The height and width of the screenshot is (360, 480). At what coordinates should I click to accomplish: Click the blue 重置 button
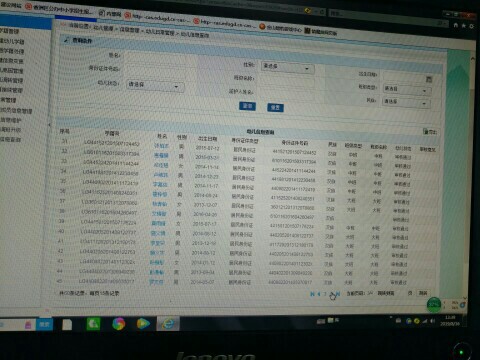(x=275, y=107)
